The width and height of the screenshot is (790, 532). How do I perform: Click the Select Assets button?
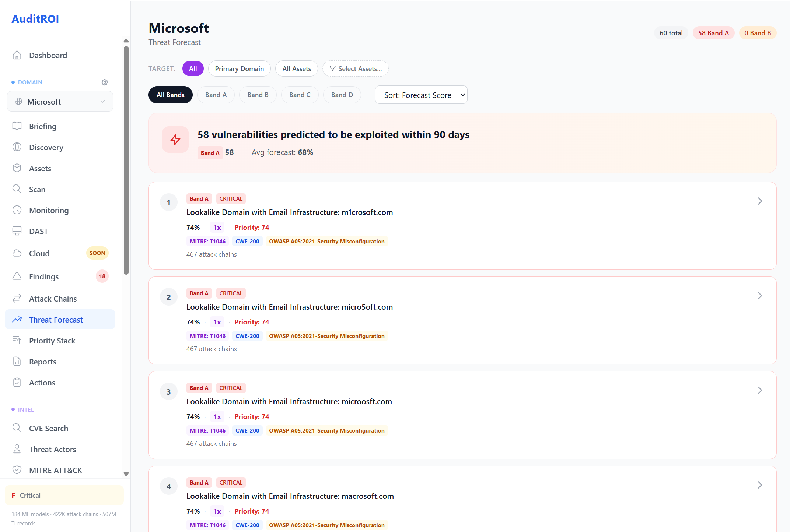click(355, 68)
